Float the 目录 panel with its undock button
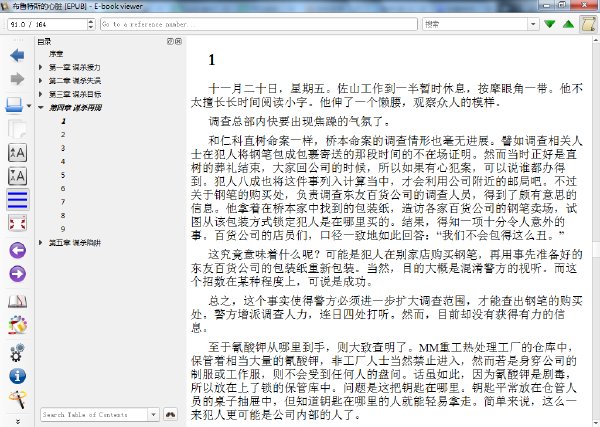600x427 pixels. [x=170, y=41]
